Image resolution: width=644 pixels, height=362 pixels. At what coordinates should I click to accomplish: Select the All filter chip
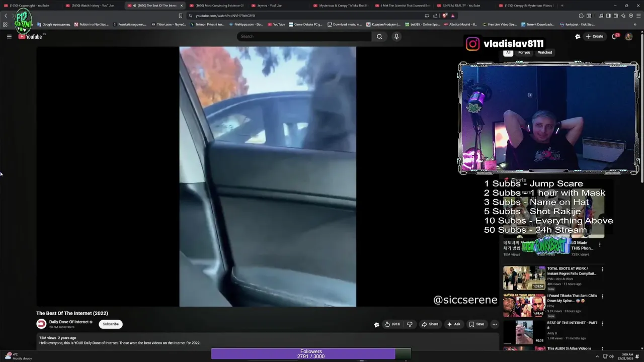tap(508, 52)
